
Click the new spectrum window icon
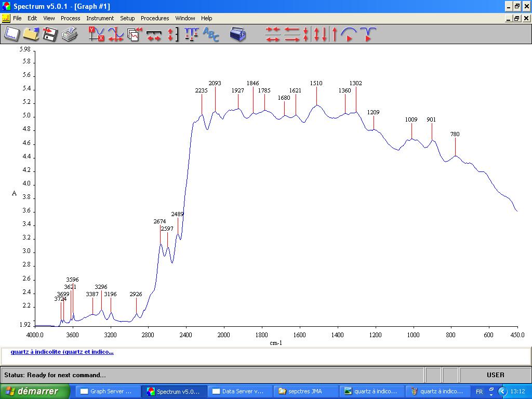pos(12,34)
